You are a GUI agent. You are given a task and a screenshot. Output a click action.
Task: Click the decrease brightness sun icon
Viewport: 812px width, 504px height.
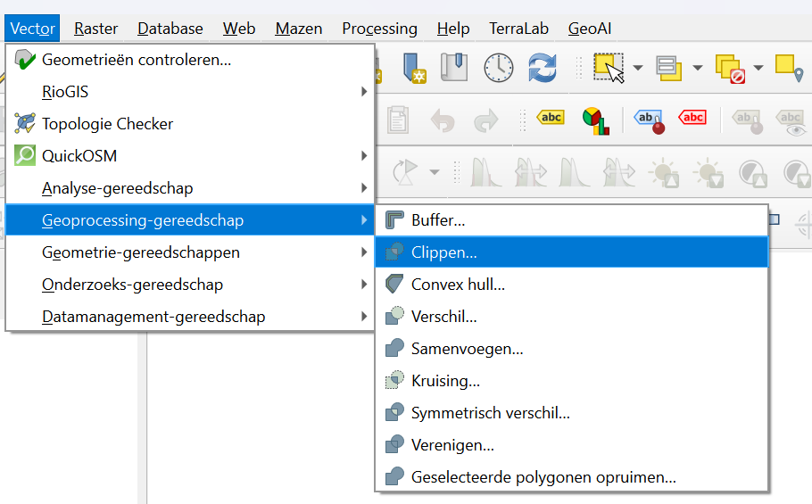(x=708, y=173)
